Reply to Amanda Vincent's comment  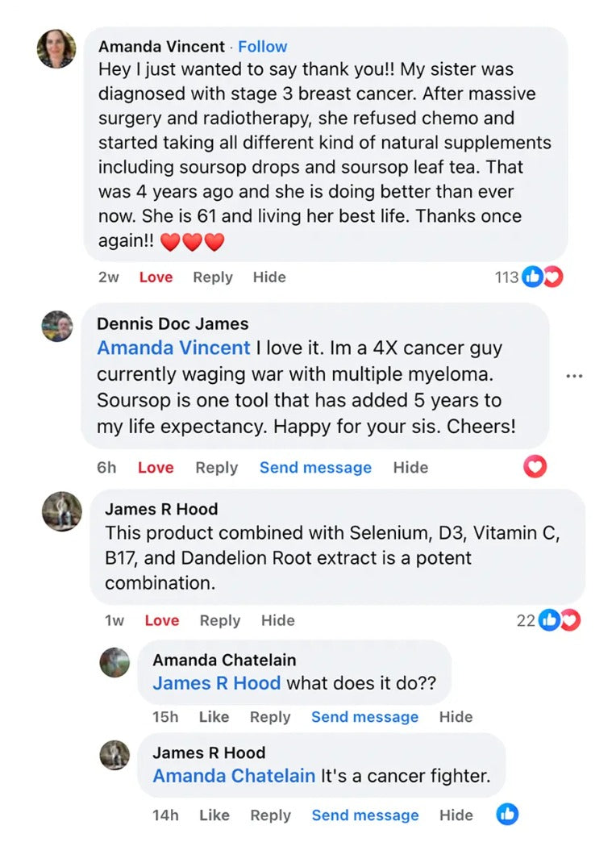pos(213,277)
